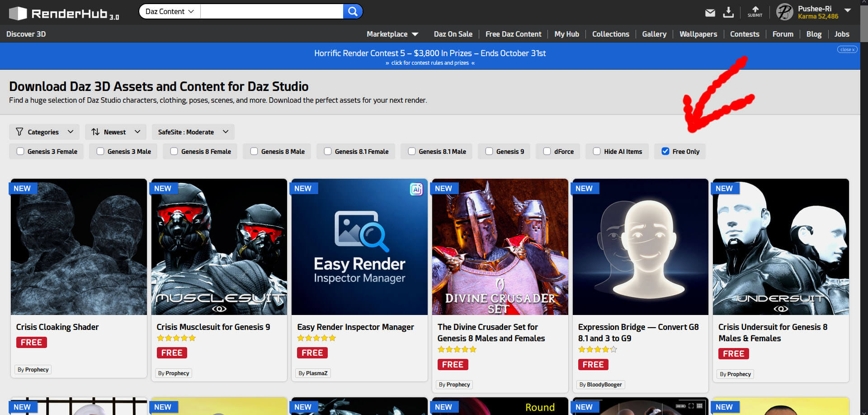The width and height of the screenshot is (868, 415).
Task: Expand the account menu arrow
Action: [x=848, y=10]
